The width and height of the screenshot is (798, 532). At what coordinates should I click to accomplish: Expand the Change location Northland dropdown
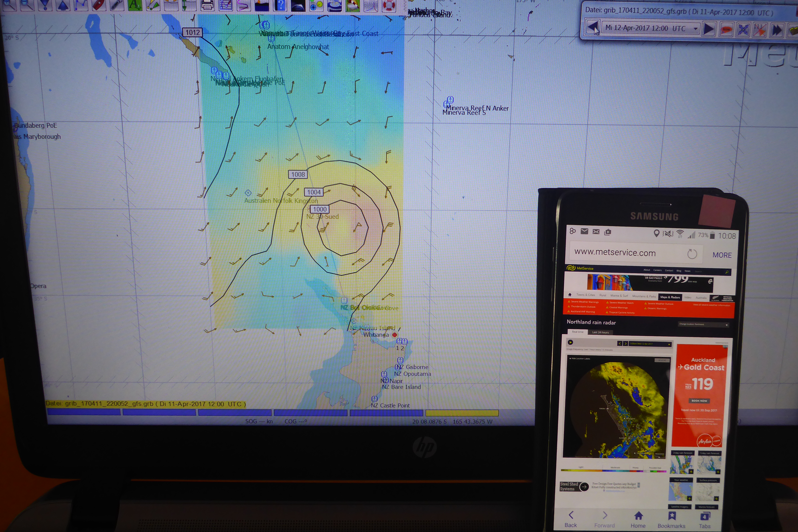tap(704, 324)
